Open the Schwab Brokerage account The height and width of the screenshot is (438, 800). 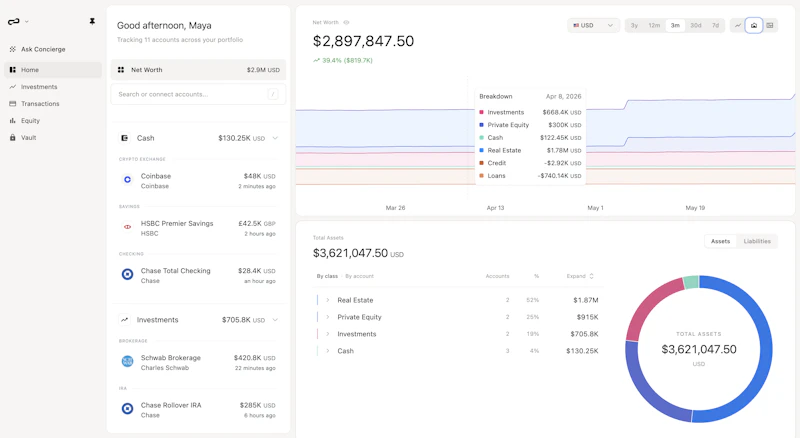(198, 362)
